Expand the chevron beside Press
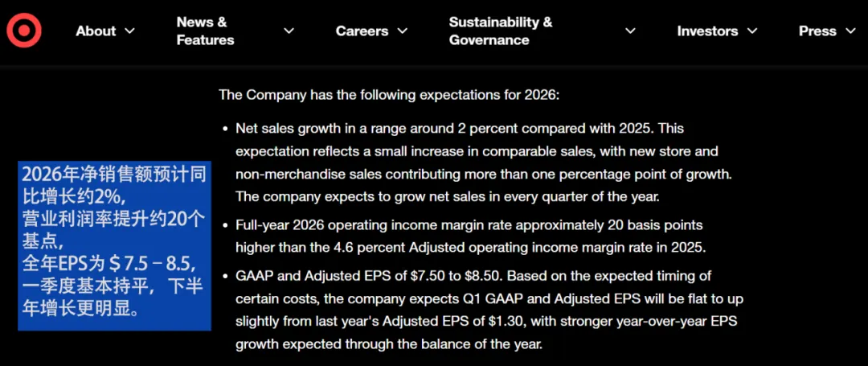The height and width of the screenshot is (366, 868). pyautogui.click(x=851, y=31)
